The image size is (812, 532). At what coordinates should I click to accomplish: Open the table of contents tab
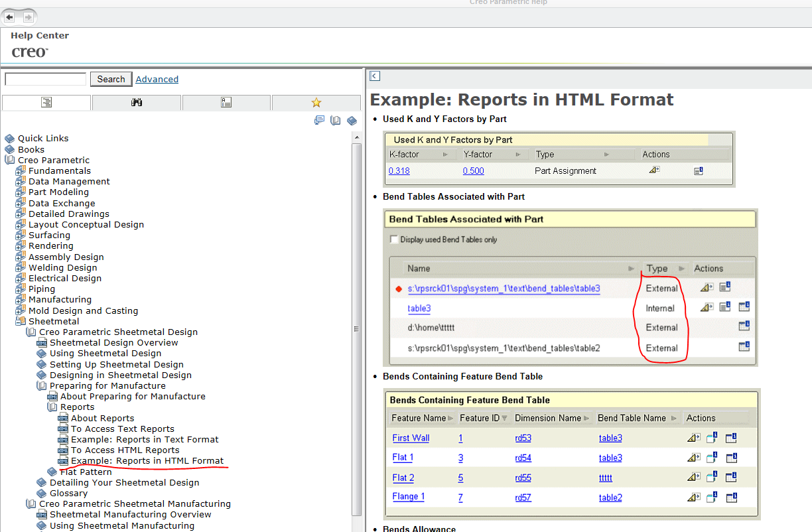pos(46,102)
